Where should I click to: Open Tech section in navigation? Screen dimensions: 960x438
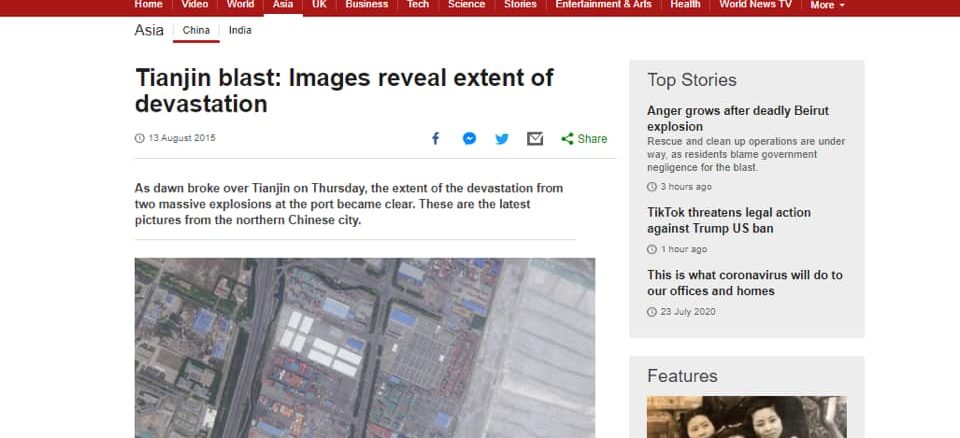pyautogui.click(x=418, y=4)
